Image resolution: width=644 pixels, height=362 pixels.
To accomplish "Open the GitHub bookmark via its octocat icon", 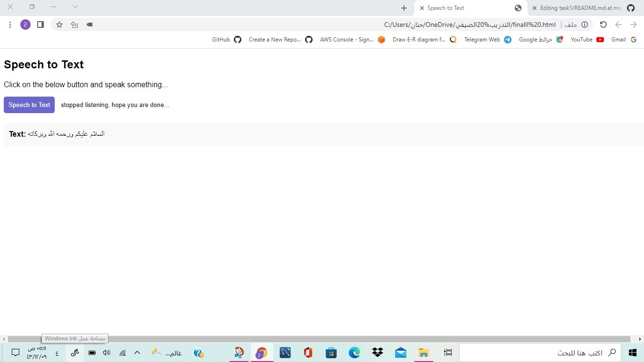I will pos(237,40).
